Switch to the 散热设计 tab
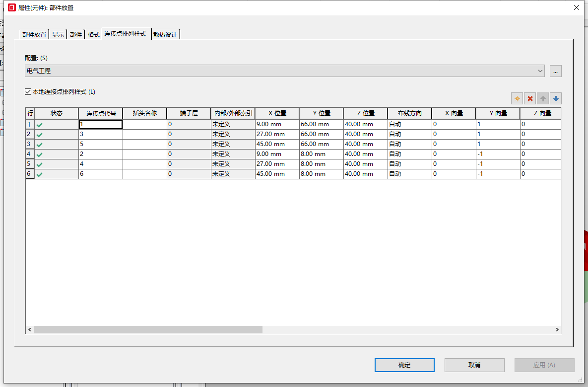588x387 pixels. 165,35
